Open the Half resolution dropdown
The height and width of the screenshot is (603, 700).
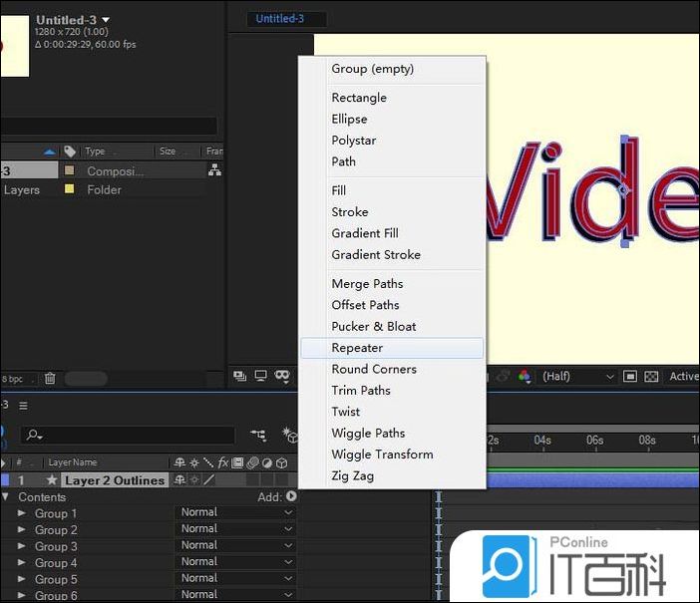(x=578, y=377)
